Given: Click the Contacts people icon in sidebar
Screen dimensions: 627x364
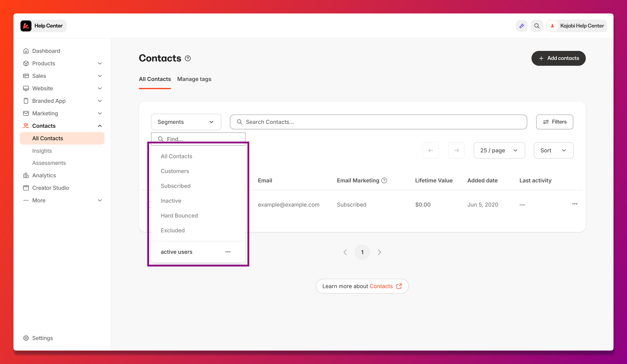Looking at the screenshot, I should tap(26, 126).
